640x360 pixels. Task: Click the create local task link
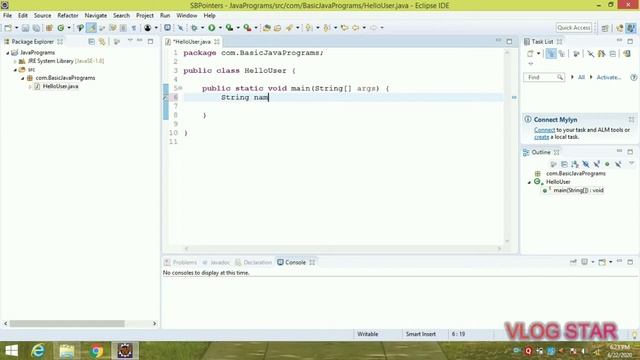point(541,137)
